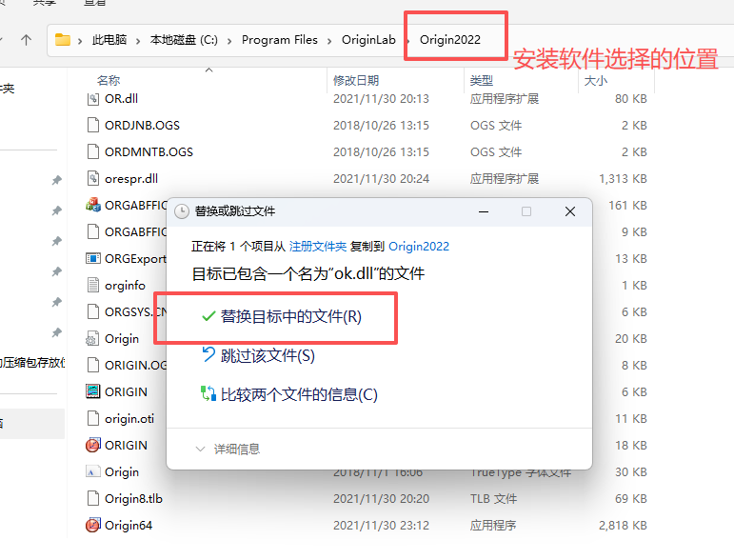Expand chevron after Program Files breadcrumb
The image size is (734, 560).
click(329, 41)
